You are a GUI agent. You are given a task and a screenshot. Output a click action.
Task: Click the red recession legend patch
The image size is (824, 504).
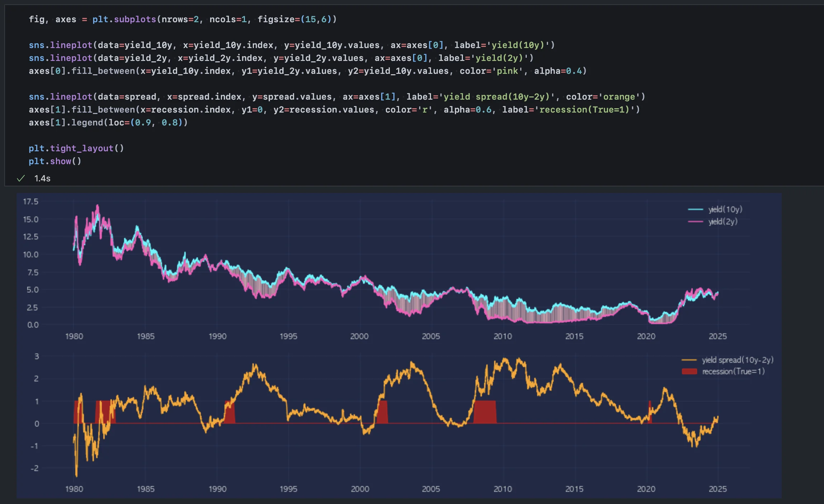689,371
